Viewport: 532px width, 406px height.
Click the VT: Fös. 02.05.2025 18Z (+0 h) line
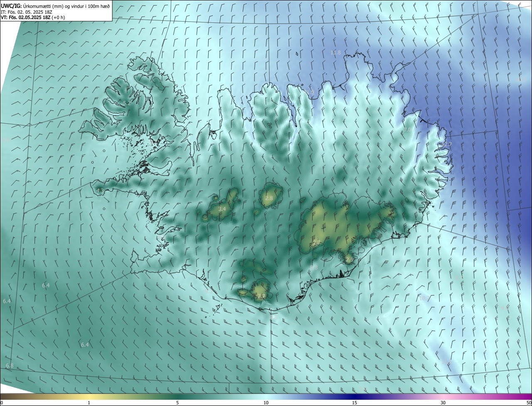[x=33, y=17]
